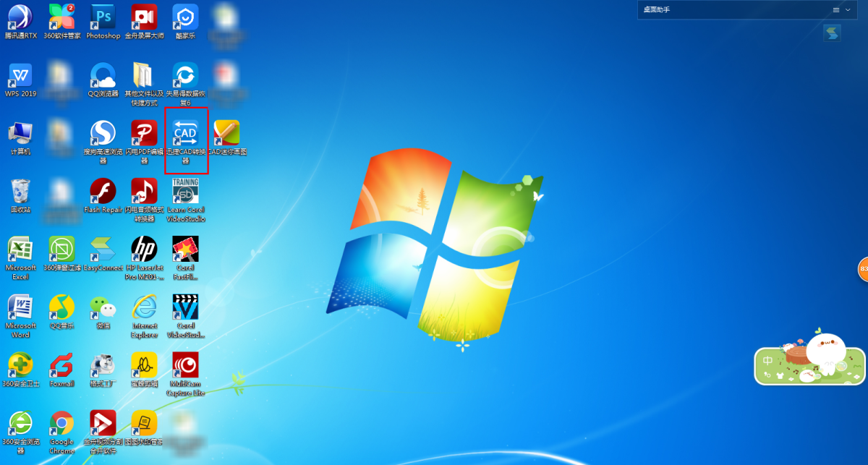Click the 中 input method cartoon widget

[x=767, y=360]
